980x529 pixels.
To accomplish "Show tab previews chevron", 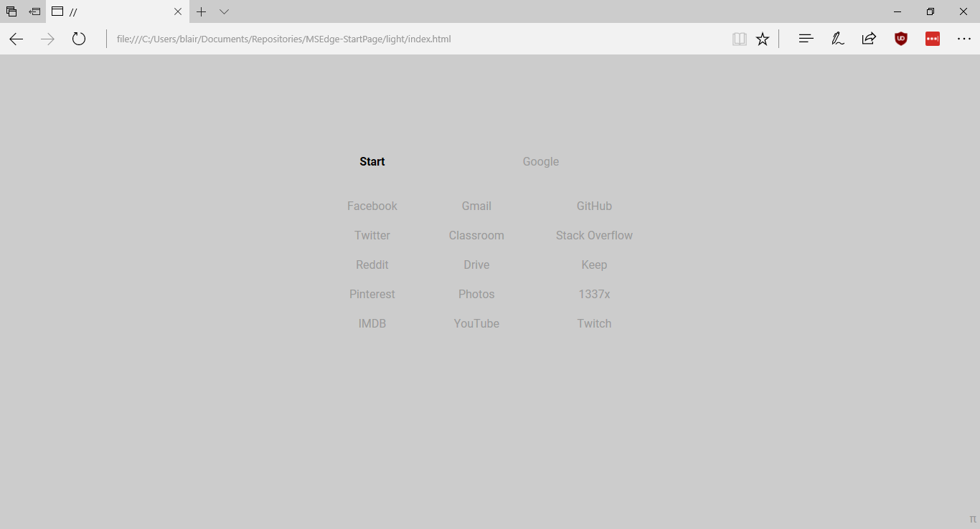I will pos(224,11).
